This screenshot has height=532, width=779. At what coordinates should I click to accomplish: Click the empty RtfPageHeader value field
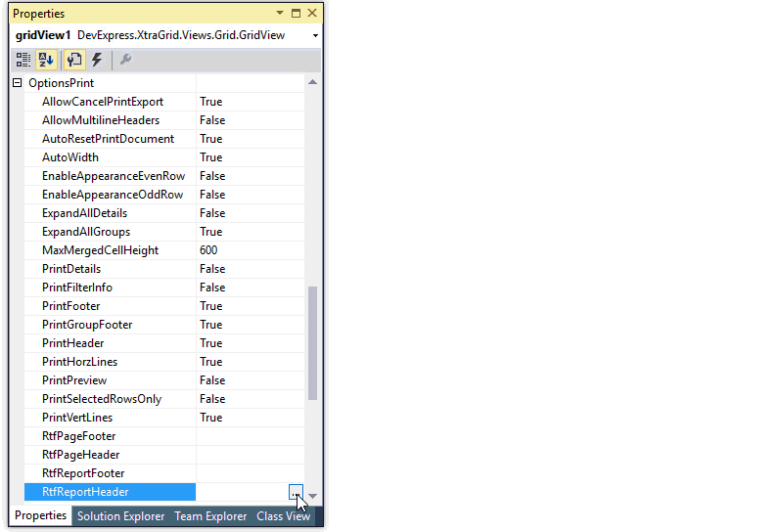tap(251, 455)
